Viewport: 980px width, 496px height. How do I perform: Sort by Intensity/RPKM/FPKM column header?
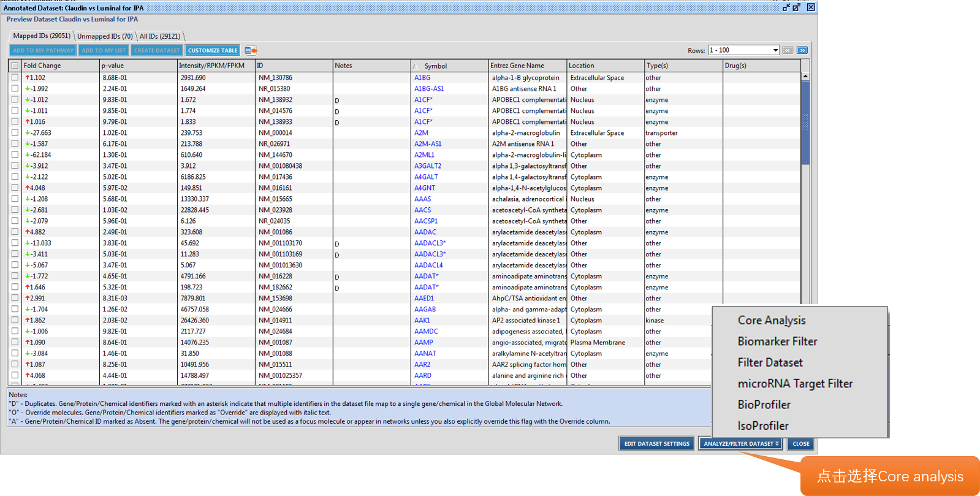coord(216,66)
